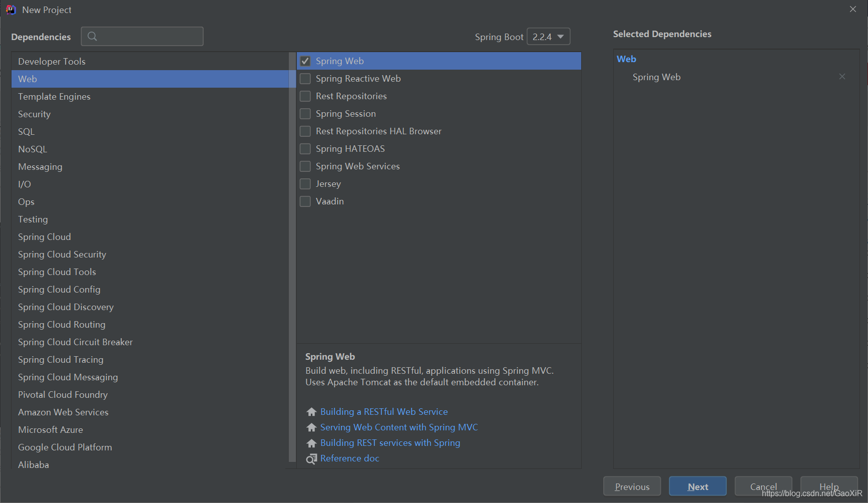Select the Vaadin dependency label
Image resolution: width=868 pixels, height=503 pixels.
tap(329, 201)
